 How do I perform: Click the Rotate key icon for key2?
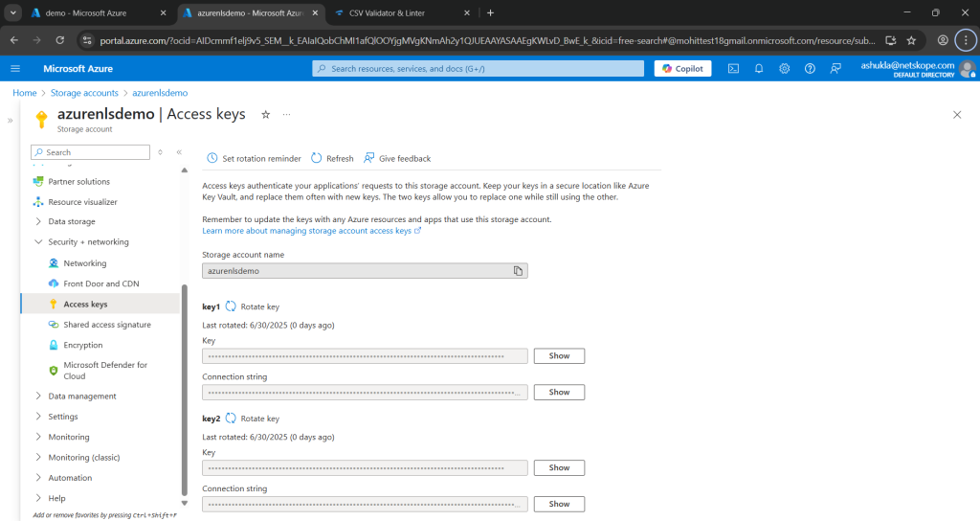point(231,419)
